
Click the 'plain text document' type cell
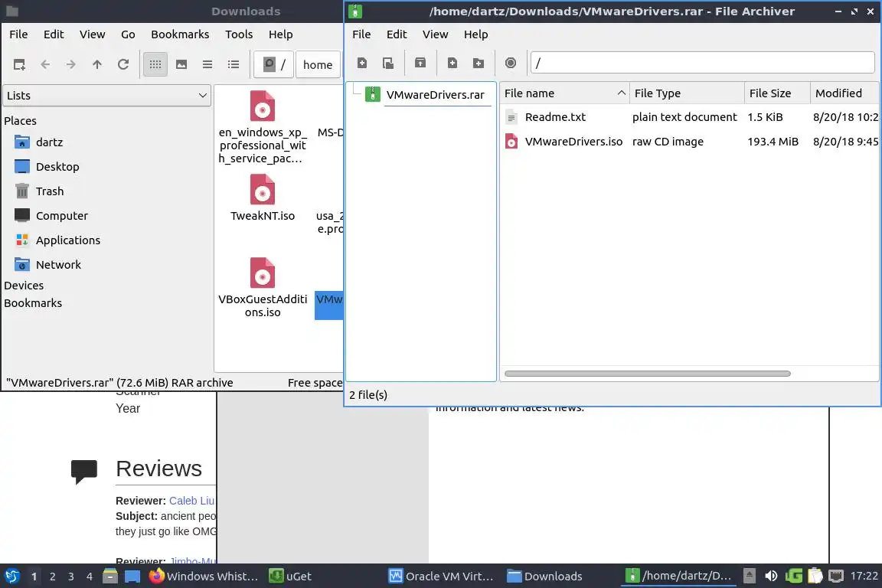click(684, 117)
